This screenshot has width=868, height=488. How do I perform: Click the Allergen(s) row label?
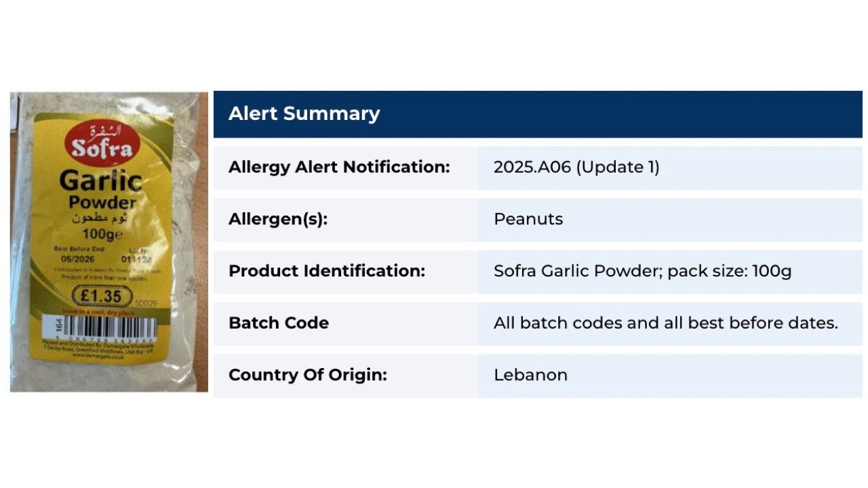[278, 219]
